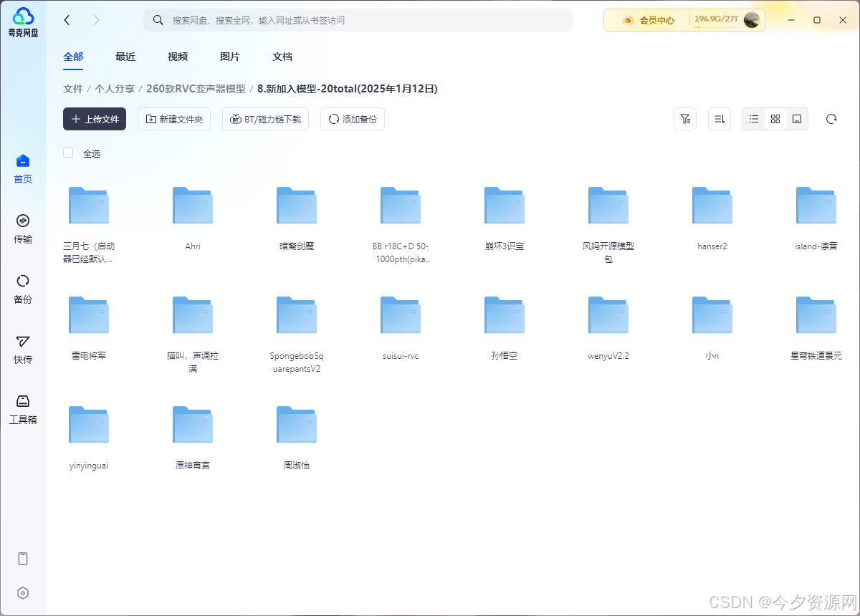Click the search input field
The height and width of the screenshot is (616, 860).
(x=358, y=20)
